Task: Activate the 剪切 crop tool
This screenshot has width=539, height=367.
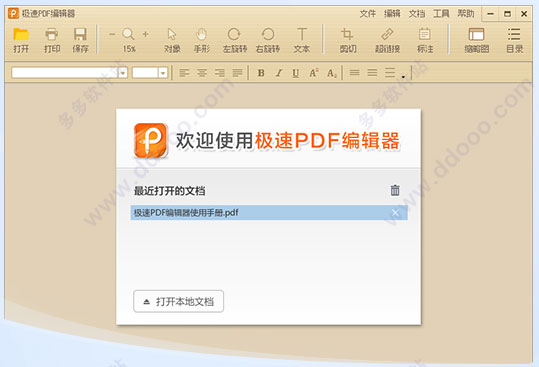Action: (x=348, y=40)
